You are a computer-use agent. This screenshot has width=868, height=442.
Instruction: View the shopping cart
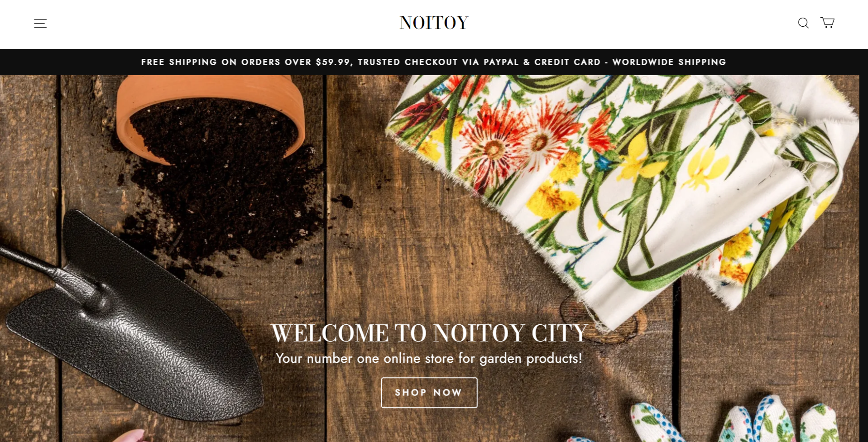(x=828, y=22)
